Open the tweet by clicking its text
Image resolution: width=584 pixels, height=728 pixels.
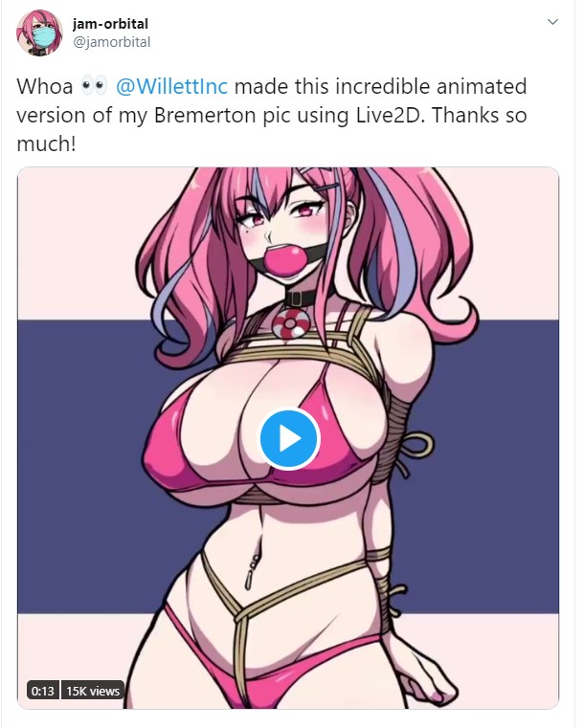(x=272, y=115)
